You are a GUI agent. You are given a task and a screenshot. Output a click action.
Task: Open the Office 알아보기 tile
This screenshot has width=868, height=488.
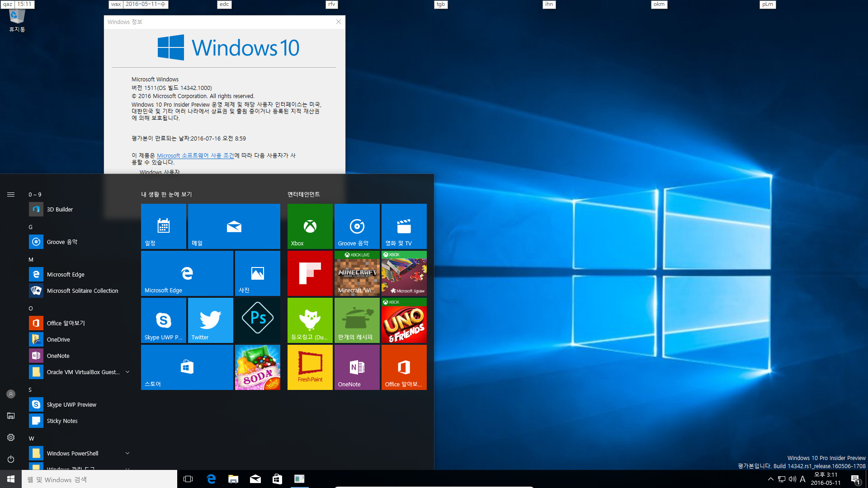pyautogui.click(x=404, y=367)
